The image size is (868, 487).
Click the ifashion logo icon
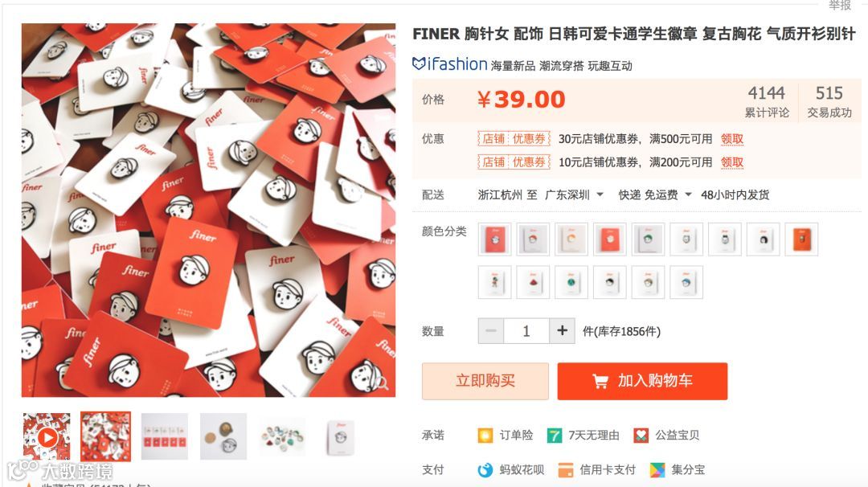coord(419,63)
